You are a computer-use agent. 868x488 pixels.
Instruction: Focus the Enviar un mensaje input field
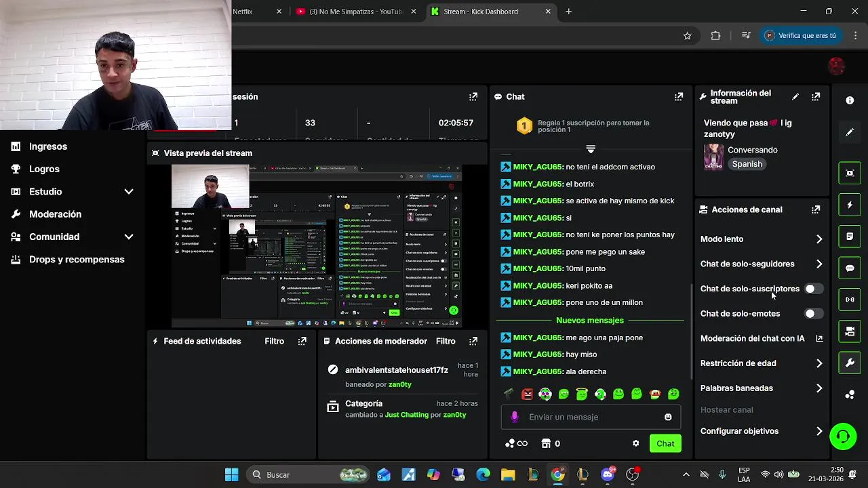[591, 417]
